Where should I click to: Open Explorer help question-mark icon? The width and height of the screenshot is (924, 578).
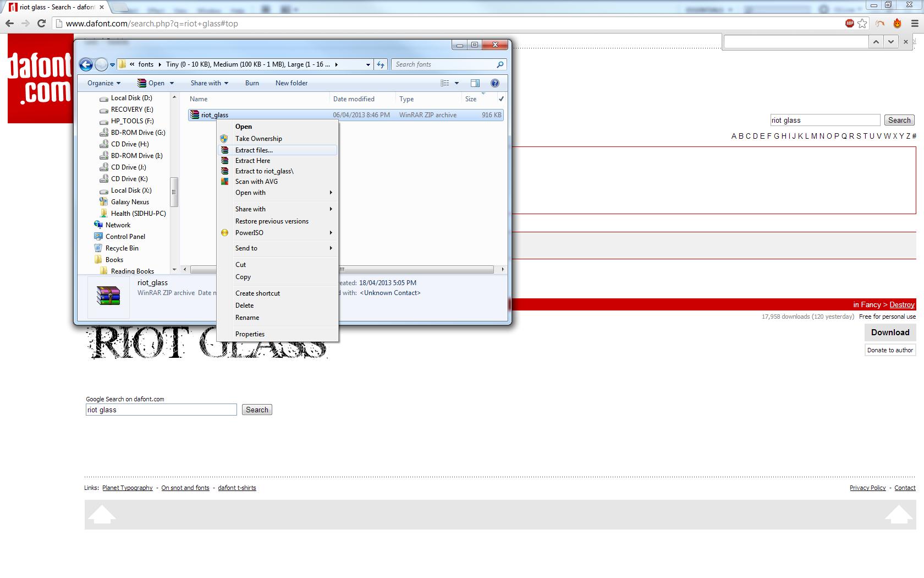pos(495,83)
